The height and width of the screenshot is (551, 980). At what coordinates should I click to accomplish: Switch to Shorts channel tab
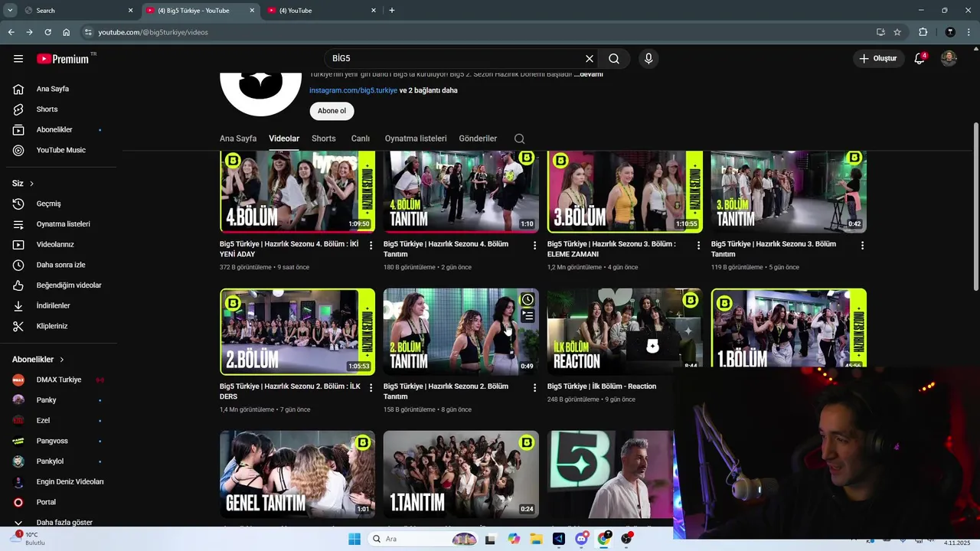tap(324, 139)
